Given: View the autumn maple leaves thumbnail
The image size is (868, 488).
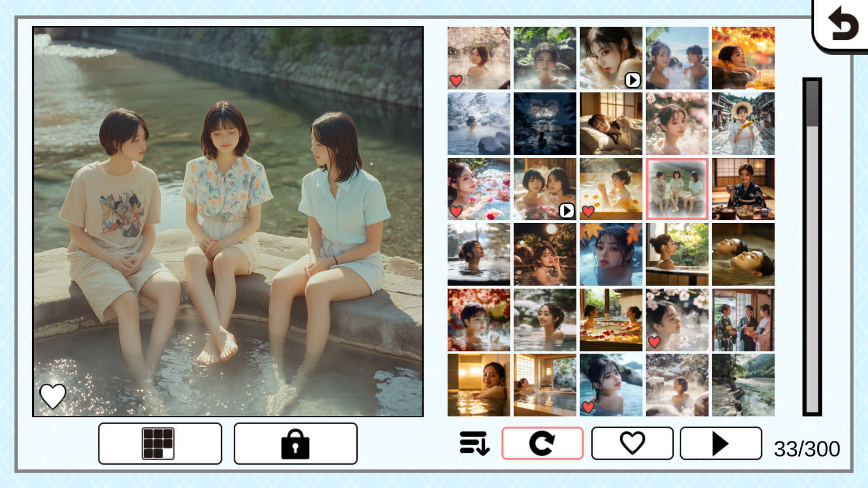Looking at the screenshot, I should [x=743, y=58].
